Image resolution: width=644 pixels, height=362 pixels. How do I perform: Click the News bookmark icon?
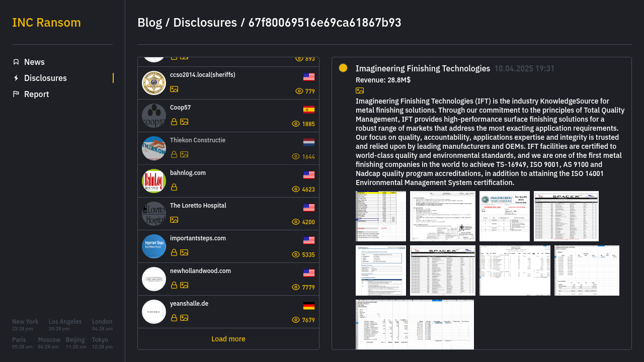pos(16,62)
